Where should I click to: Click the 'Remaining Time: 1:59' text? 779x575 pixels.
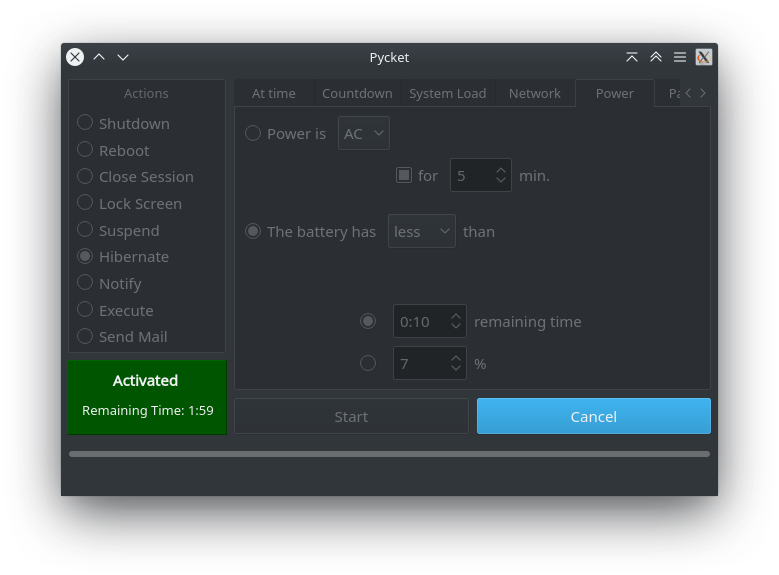(148, 411)
